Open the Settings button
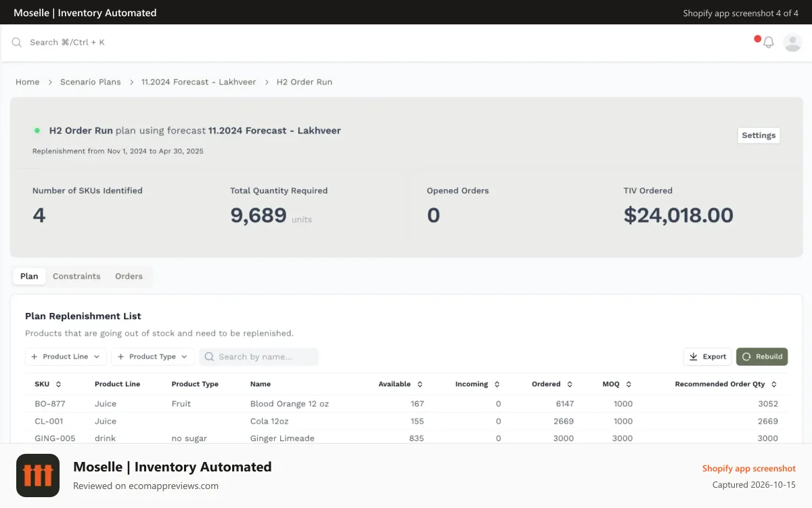812x508 pixels. [759, 135]
